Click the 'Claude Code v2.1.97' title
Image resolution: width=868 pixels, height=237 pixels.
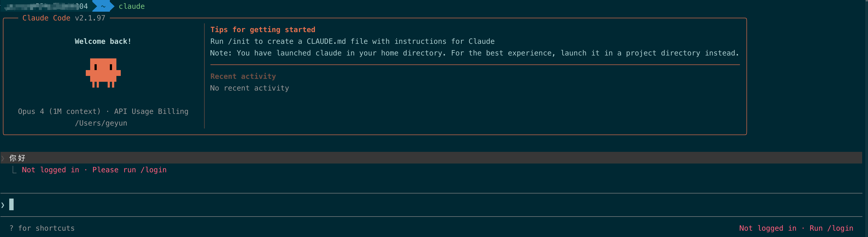(x=64, y=18)
